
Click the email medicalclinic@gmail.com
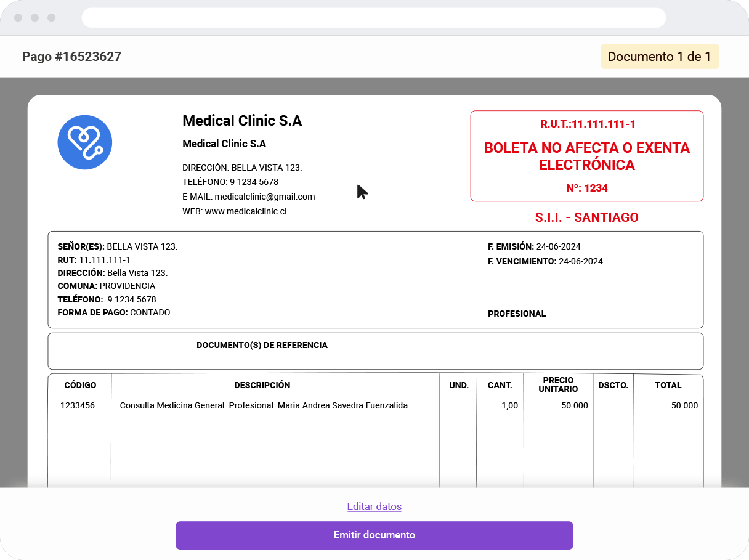(248, 197)
